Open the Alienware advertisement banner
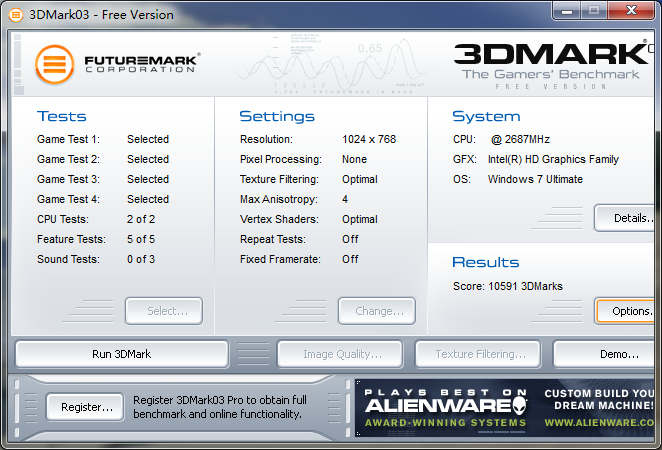 pyautogui.click(x=505, y=408)
